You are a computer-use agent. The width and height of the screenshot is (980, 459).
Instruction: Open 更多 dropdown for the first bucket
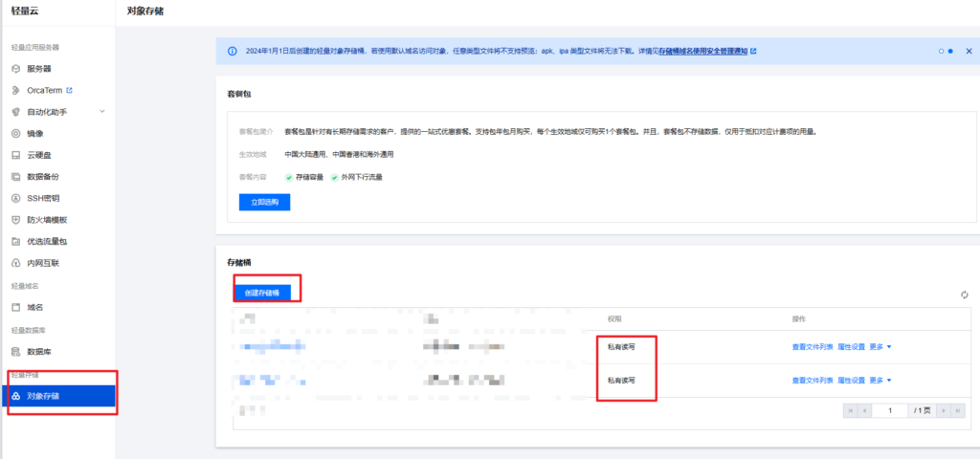pyautogui.click(x=880, y=346)
